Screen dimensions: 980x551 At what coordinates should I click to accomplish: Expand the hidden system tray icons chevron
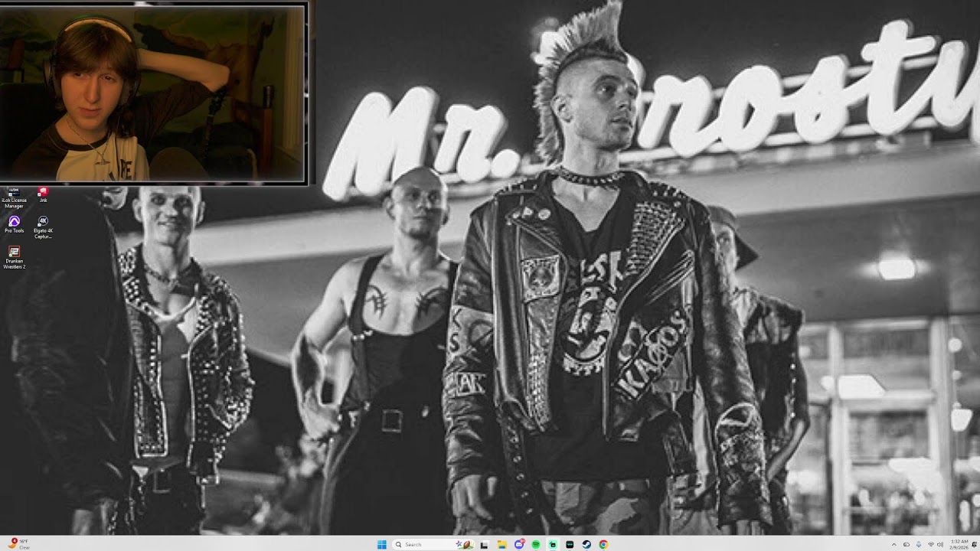[893, 545]
